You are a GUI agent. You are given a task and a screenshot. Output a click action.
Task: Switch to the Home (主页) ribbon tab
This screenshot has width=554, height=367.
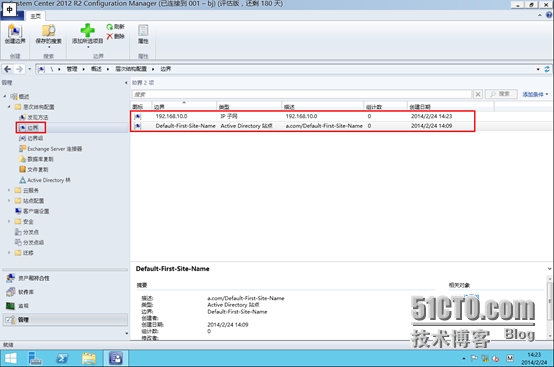(x=35, y=16)
